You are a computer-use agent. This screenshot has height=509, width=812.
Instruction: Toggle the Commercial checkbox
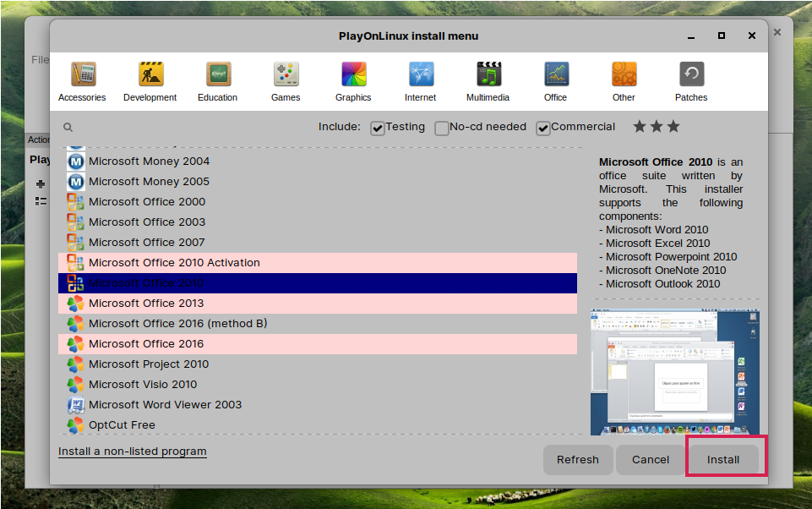click(x=543, y=128)
